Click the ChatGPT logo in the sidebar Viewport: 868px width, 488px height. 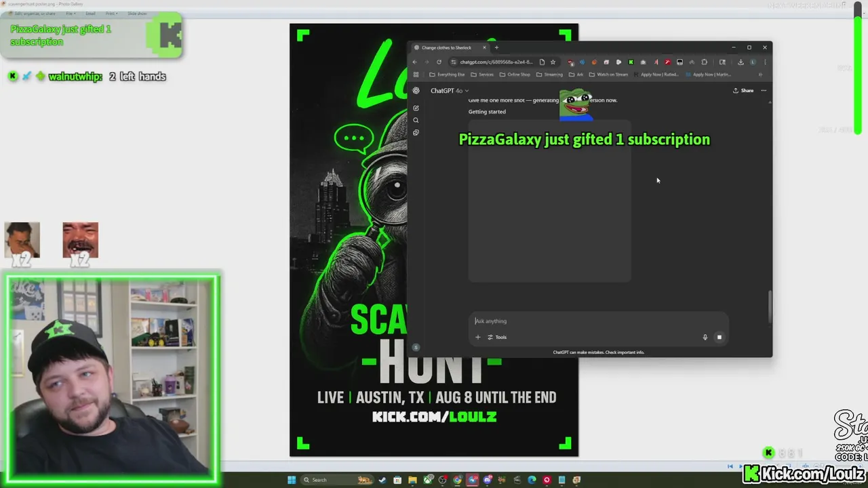[x=416, y=91]
